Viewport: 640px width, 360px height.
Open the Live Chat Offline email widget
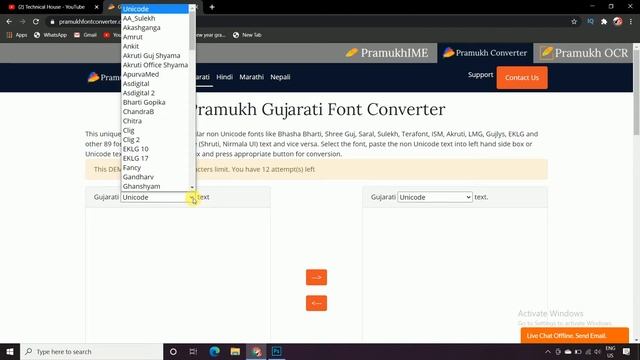pyautogui.click(x=575, y=336)
